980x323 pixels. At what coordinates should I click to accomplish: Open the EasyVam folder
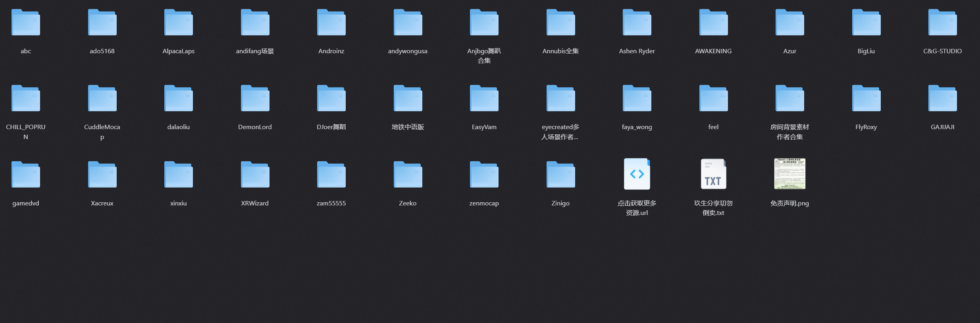[x=484, y=98]
